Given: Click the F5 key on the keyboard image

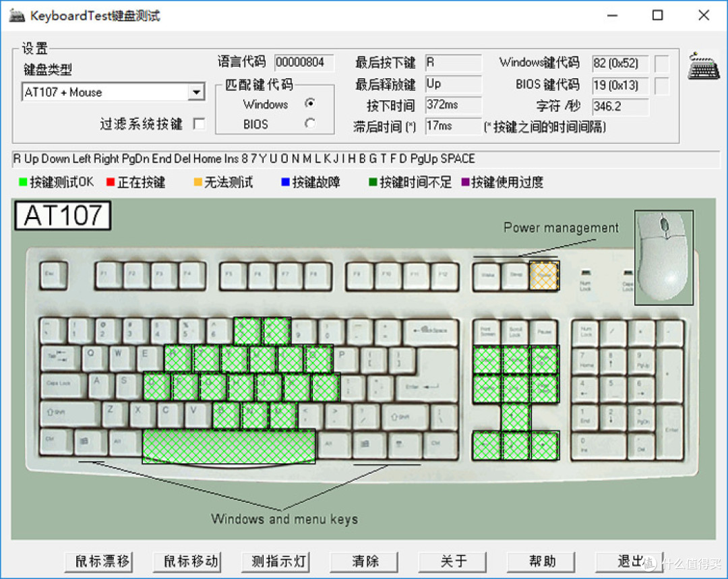Looking at the screenshot, I should [233, 276].
